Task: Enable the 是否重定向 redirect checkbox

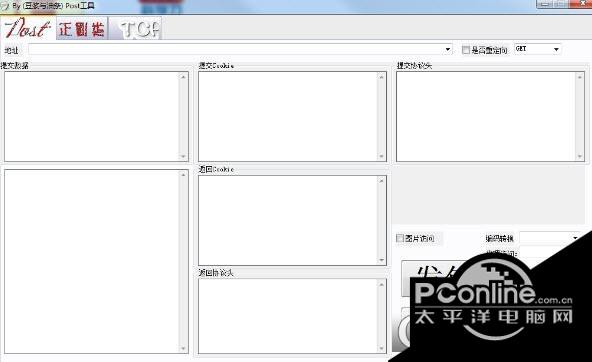Action: 466,50
